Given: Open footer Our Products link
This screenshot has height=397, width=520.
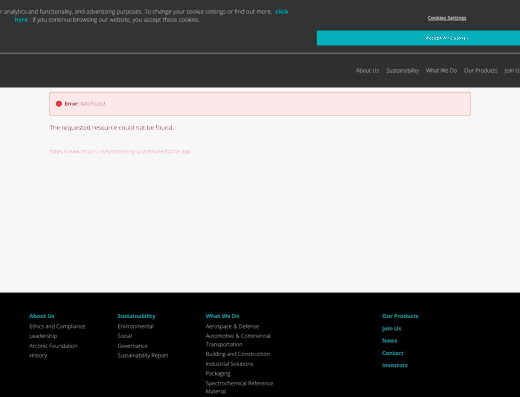Looking at the screenshot, I should tap(400, 316).
